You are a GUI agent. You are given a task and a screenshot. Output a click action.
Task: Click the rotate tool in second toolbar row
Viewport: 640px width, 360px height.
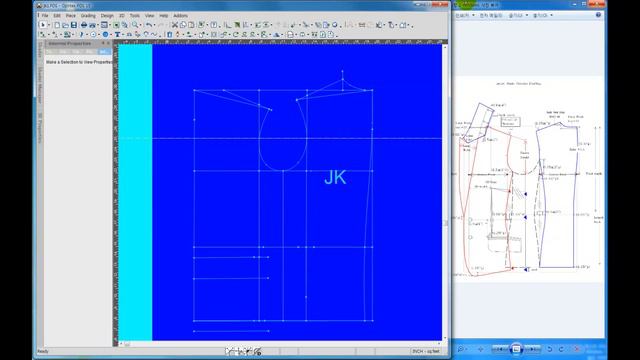pos(236,35)
